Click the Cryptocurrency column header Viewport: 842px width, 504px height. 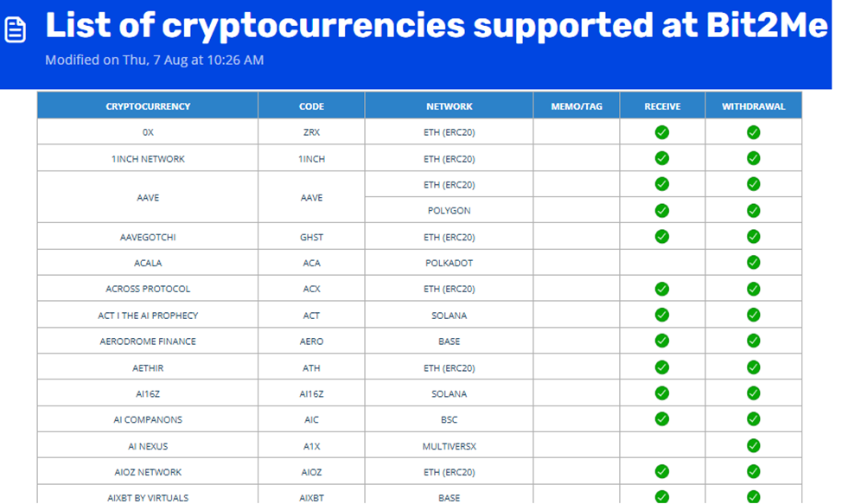[x=148, y=106]
